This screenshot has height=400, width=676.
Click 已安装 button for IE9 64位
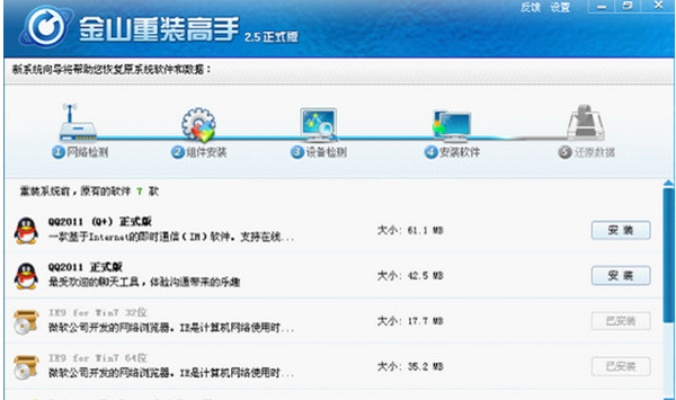point(620,366)
